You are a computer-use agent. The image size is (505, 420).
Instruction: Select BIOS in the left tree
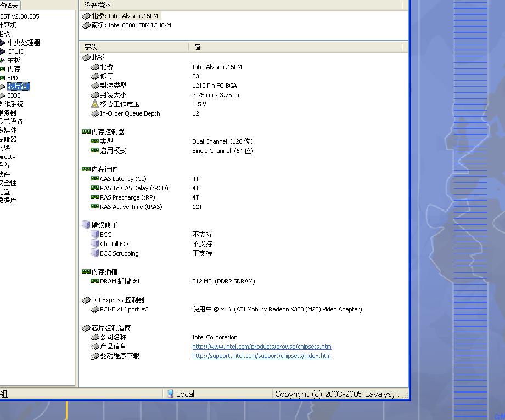click(14, 95)
